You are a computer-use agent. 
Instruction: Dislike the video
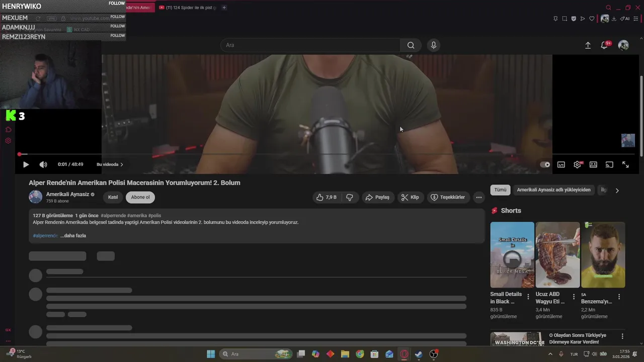pos(350,197)
